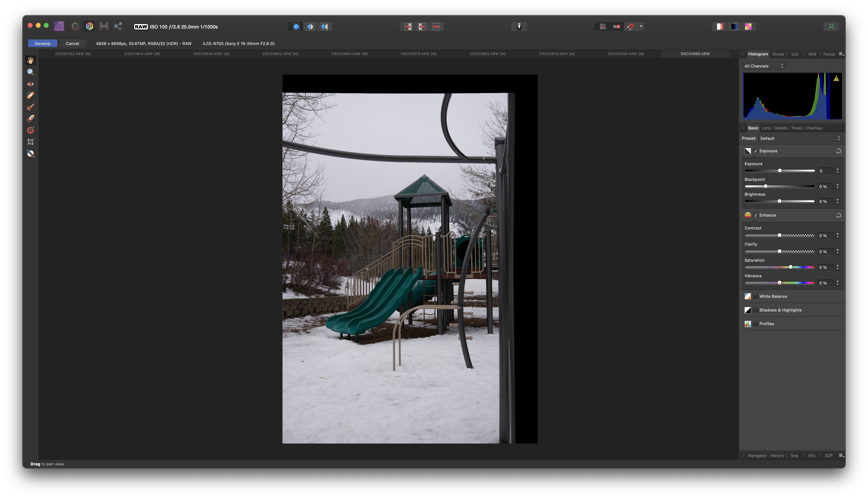The height and width of the screenshot is (498, 868).
Task: Reset the Exposure section
Action: click(839, 151)
